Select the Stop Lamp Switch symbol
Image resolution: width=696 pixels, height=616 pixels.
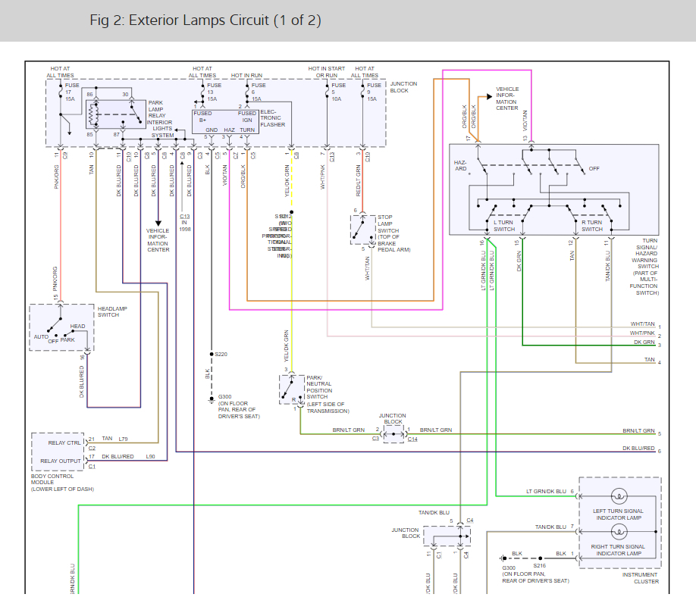tap(363, 230)
